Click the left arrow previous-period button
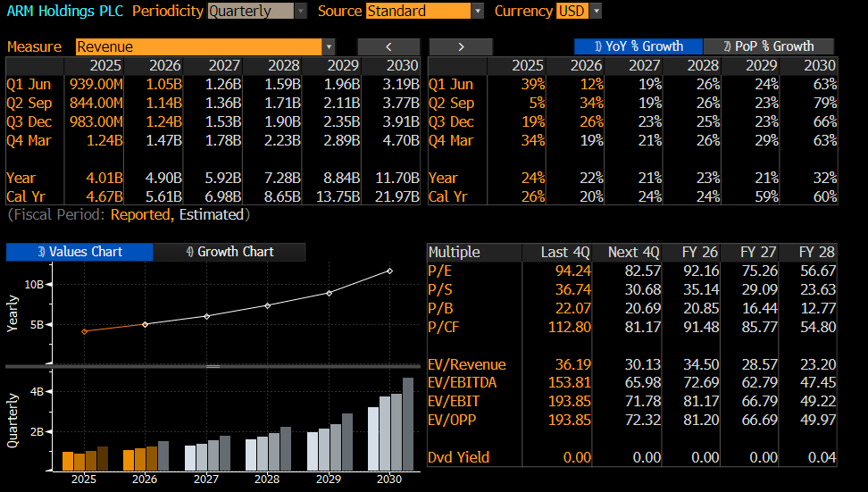The width and height of the screenshot is (868, 492). (388, 46)
